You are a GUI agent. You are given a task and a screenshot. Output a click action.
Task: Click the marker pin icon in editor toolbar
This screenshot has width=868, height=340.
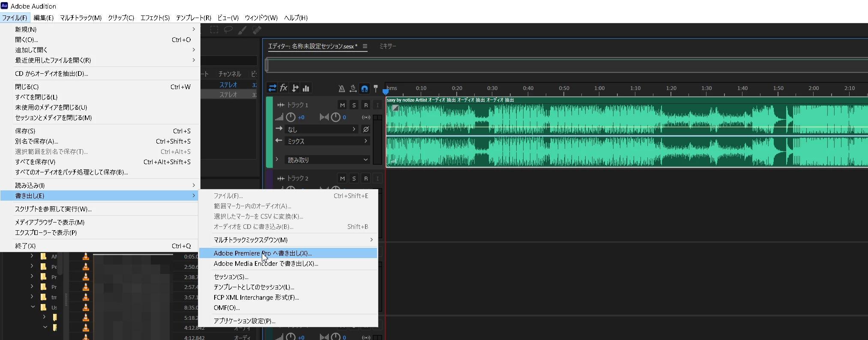coord(376,89)
